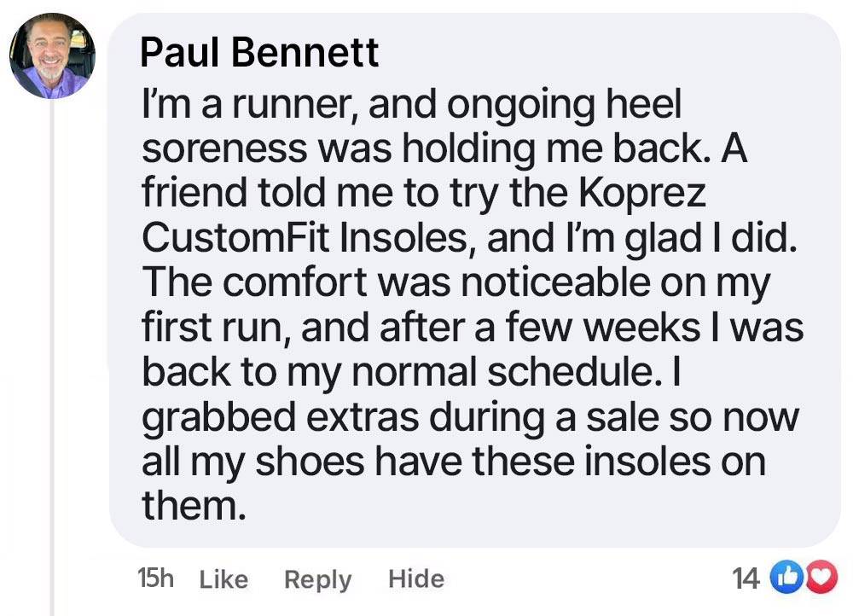
Task: Click the blue thumbs-up reaction icon
Action: 786,578
